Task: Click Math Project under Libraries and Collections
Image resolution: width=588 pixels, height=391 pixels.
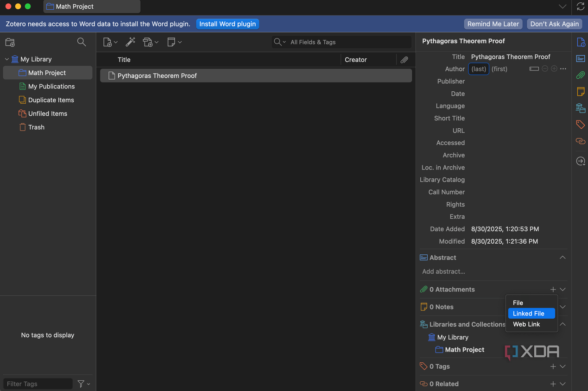Action: [465, 350]
